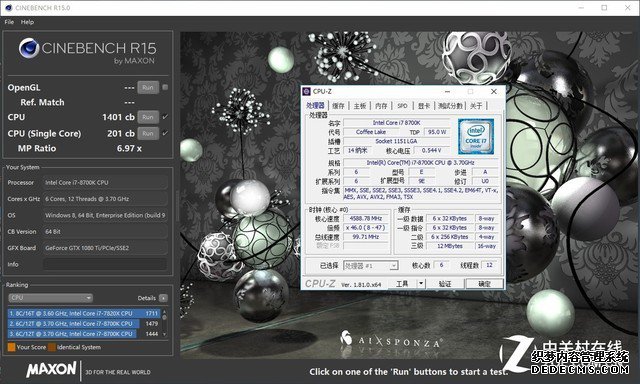Click the Cinebench R15 logo icon
Viewport: 640px width, 384px height.
coord(29,48)
